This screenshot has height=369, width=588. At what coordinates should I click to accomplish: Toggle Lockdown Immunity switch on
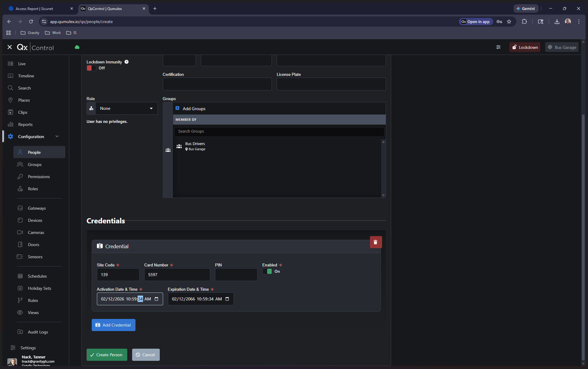91,68
